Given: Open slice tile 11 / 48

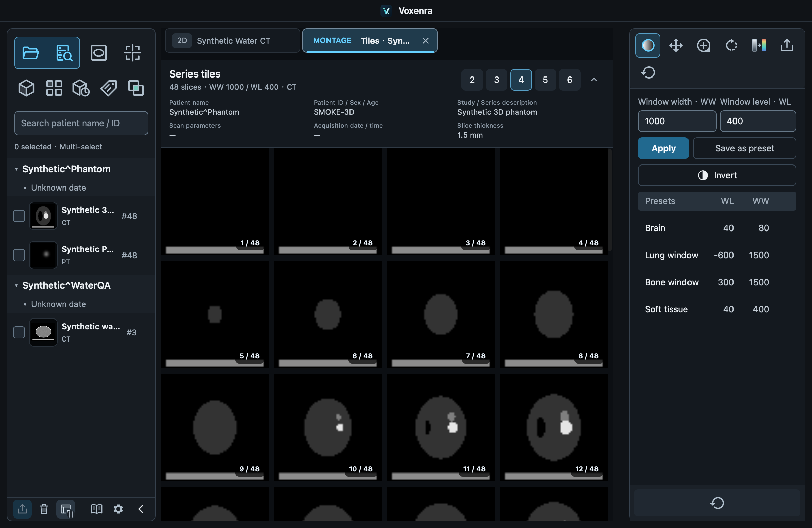Looking at the screenshot, I should (x=441, y=427).
